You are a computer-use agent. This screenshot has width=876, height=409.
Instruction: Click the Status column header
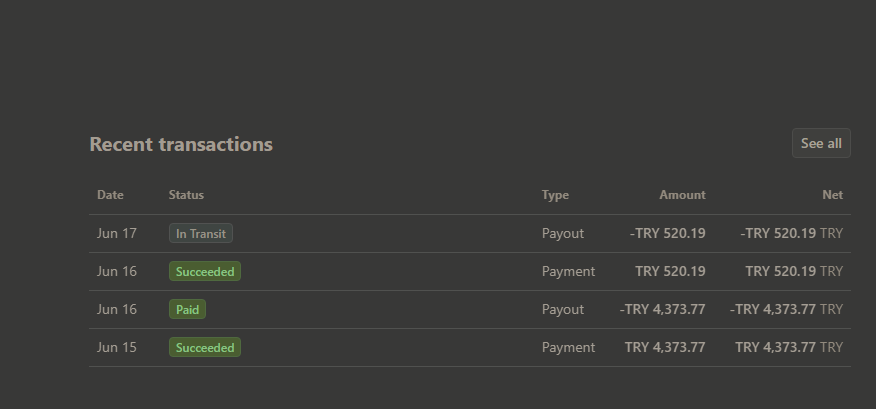coord(186,195)
